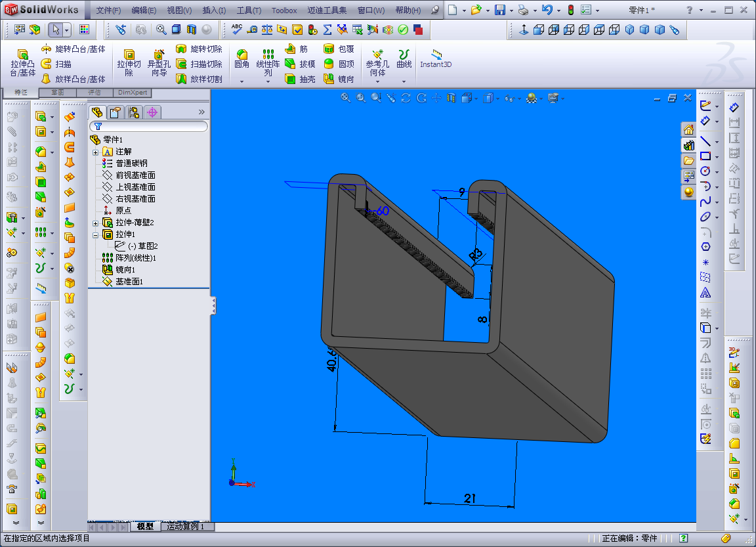Screen dimensions: 756x547
Task: Click the Home icon in task pane
Action: pos(688,130)
